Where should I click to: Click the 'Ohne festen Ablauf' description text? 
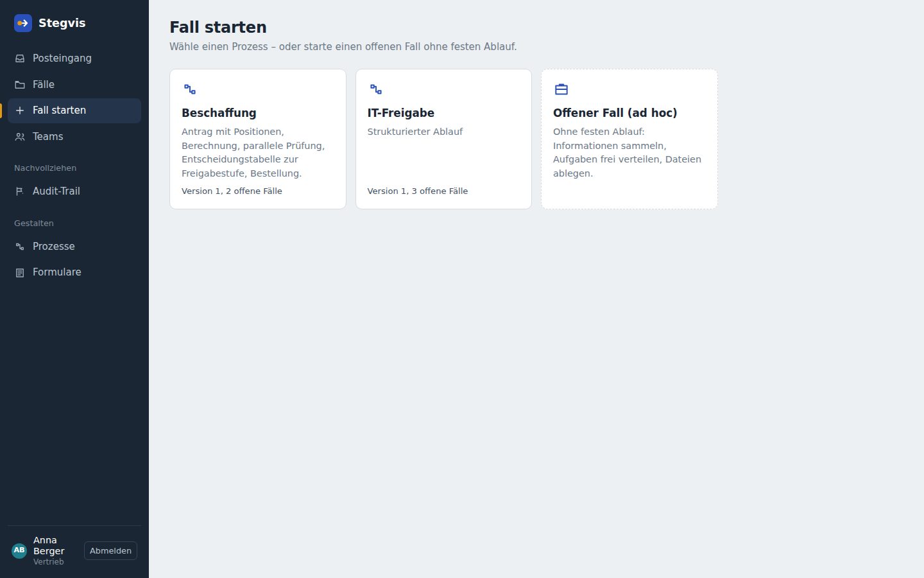(628, 153)
